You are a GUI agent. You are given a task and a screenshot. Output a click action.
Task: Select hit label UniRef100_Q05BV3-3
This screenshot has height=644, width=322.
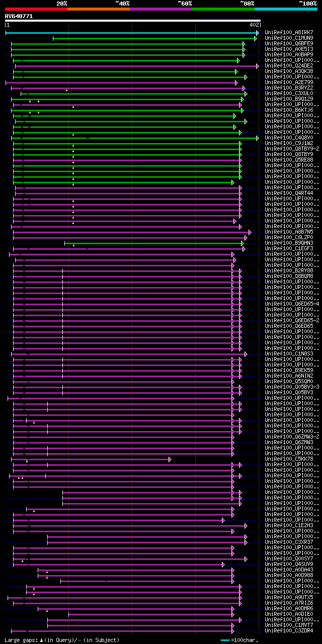(292, 387)
